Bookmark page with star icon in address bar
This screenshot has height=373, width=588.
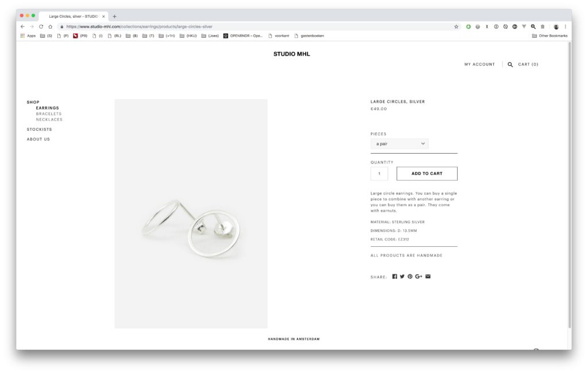point(456,26)
